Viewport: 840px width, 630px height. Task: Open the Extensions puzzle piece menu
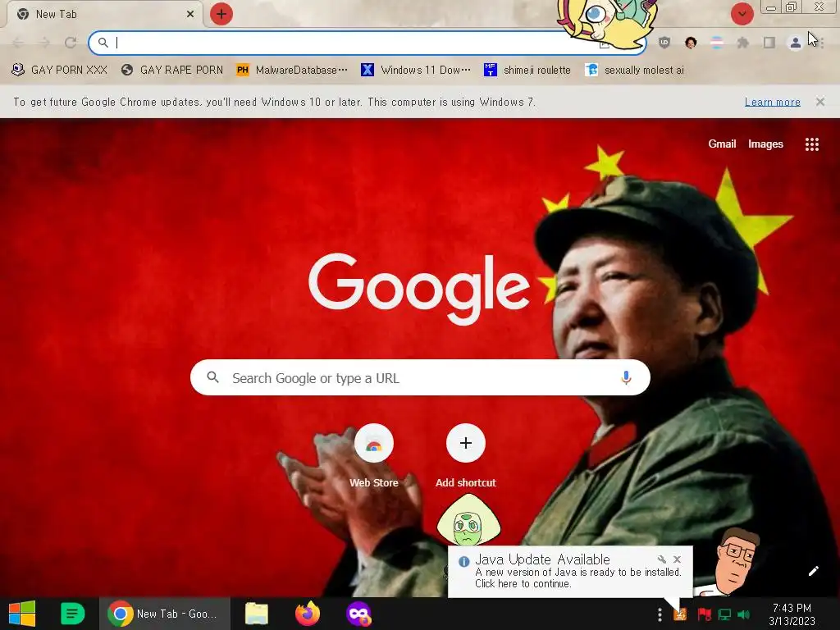pyautogui.click(x=743, y=43)
